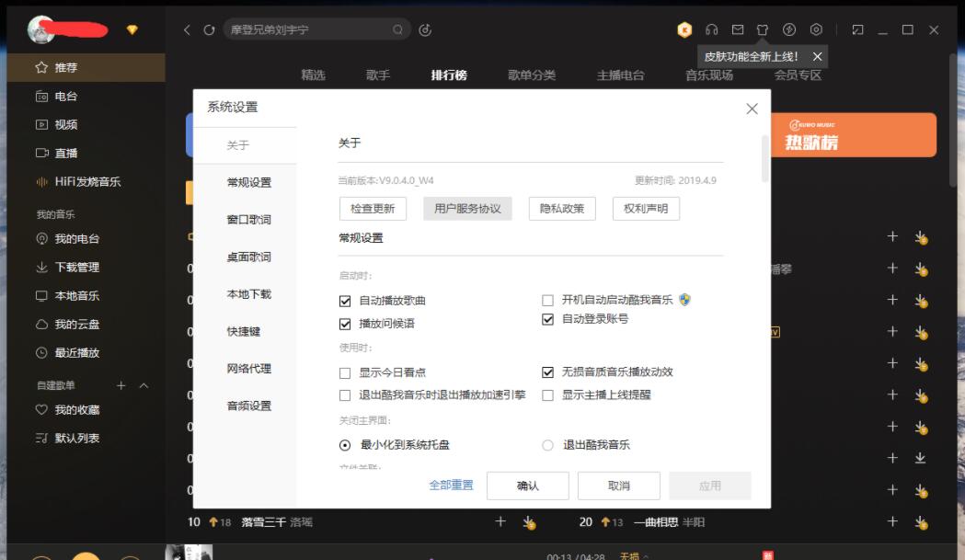Open the song recognition icon beside search
965x560 pixels.
[425, 29]
